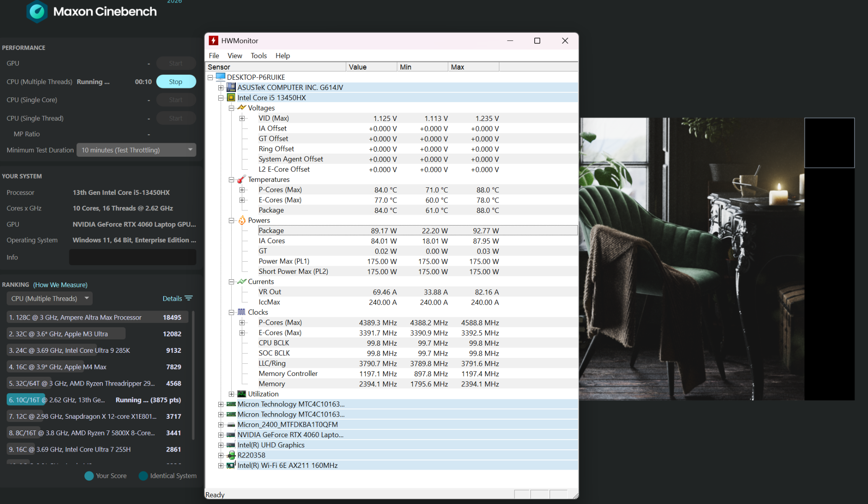Expand the E-Cores (Max) clocks row
868x504 pixels.
[x=242, y=333]
